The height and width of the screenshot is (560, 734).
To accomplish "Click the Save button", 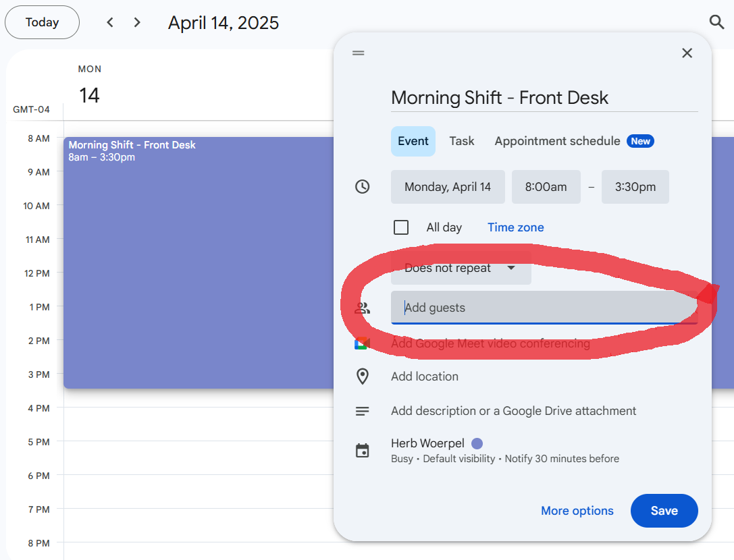I will coord(664,511).
